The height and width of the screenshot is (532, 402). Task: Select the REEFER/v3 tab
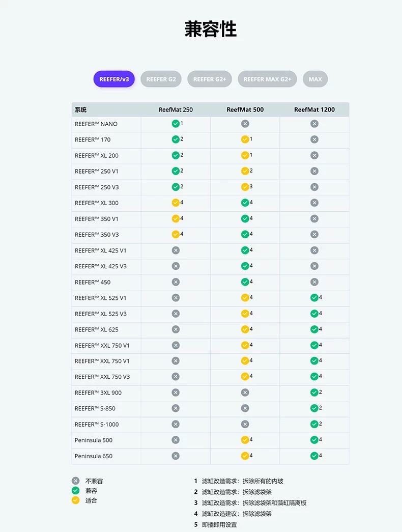pyautogui.click(x=114, y=79)
